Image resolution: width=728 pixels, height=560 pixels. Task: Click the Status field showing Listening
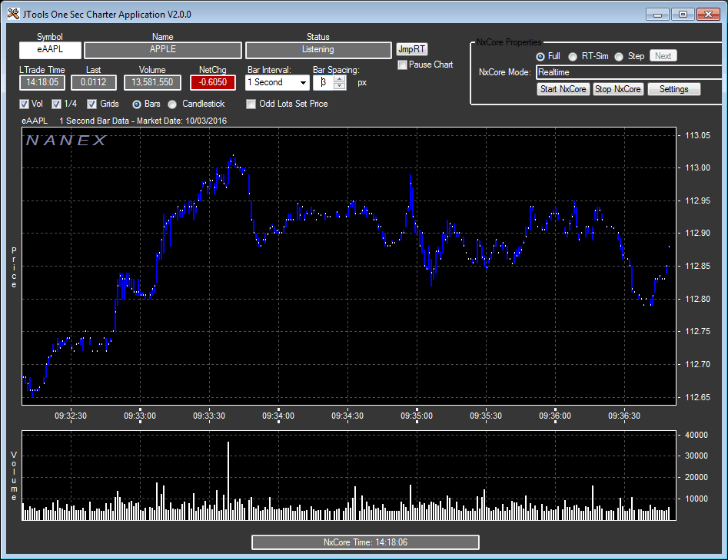tap(318, 50)
